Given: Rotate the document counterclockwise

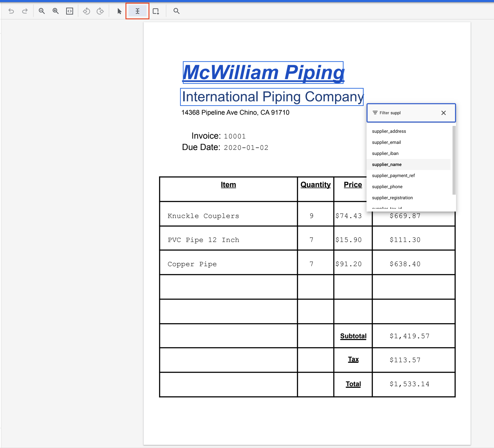Looking at the screenshot, I should 86,11.
